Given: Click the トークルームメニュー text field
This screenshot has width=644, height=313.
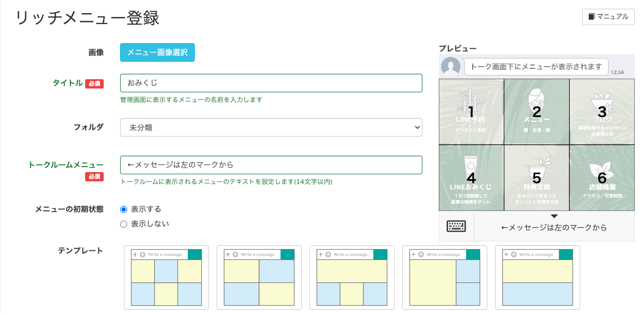Looking at the screenshot, I should tap(271, 165).
